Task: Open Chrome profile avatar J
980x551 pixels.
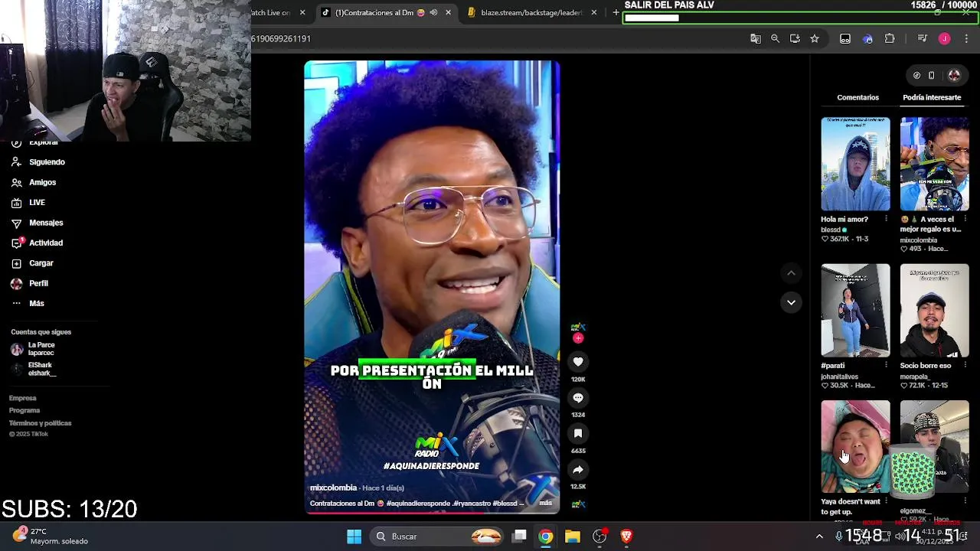Action: coord(944,38)
